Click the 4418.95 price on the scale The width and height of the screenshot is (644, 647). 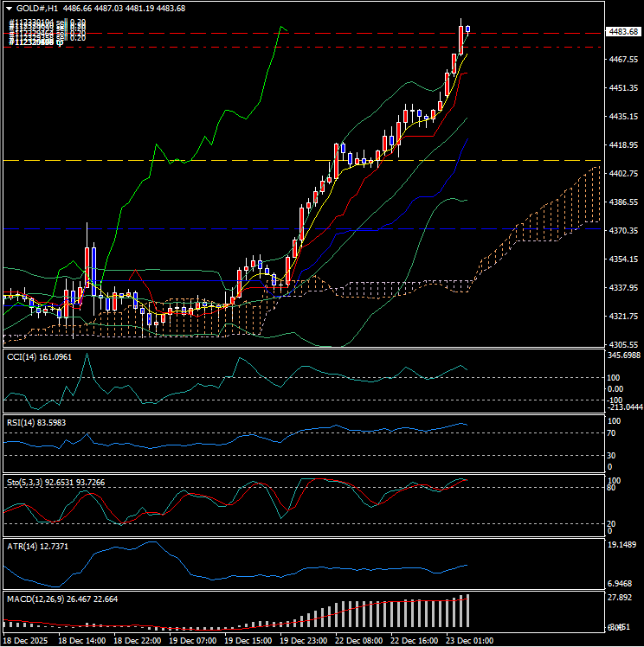point(623,145)
